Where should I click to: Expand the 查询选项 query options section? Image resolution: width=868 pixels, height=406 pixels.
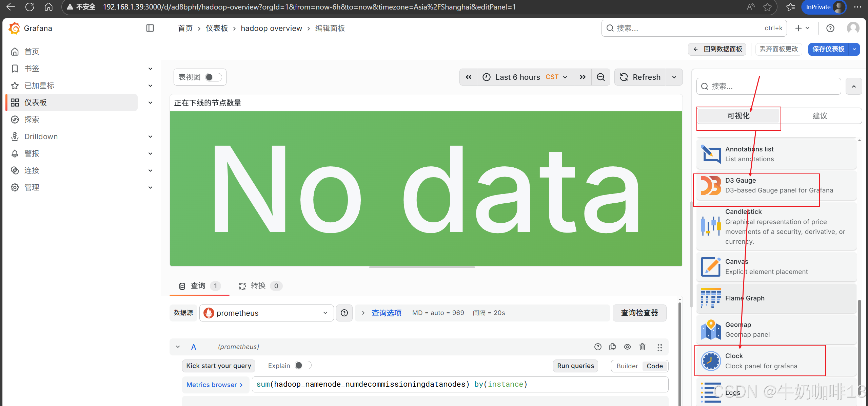(386, 313)
